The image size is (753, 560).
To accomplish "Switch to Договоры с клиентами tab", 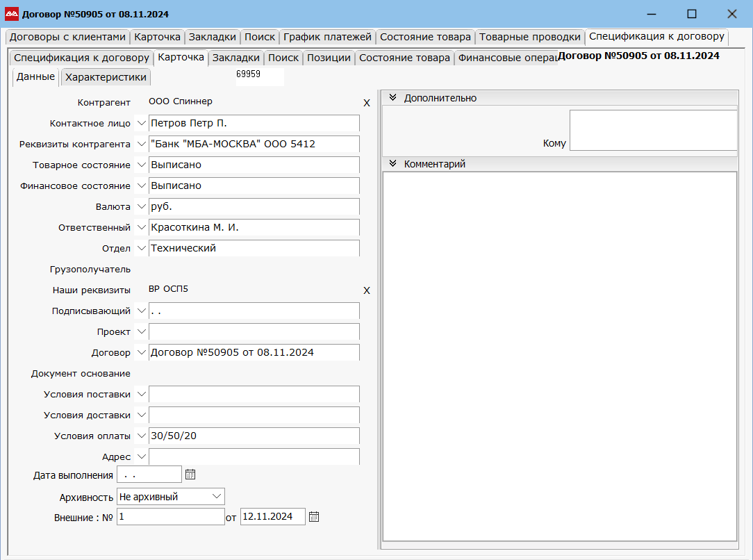I will click(x=67, y=37).
